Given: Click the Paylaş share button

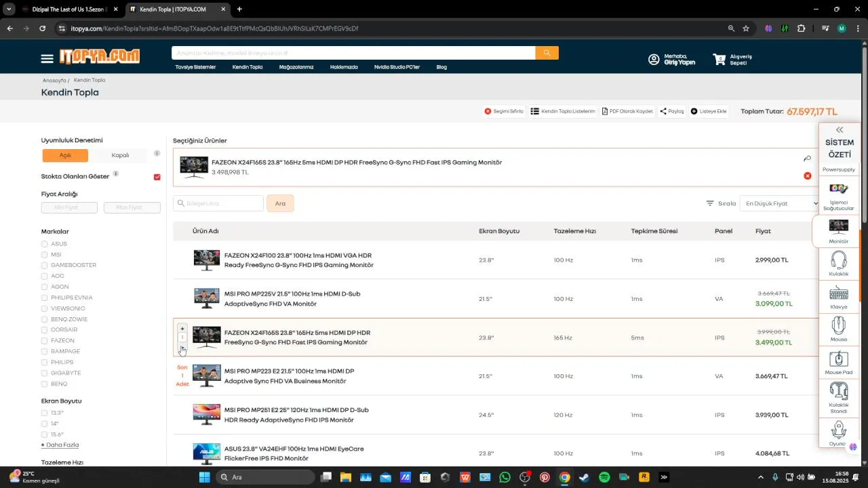Looking at the screenshot, I should [x=672, y=111].
